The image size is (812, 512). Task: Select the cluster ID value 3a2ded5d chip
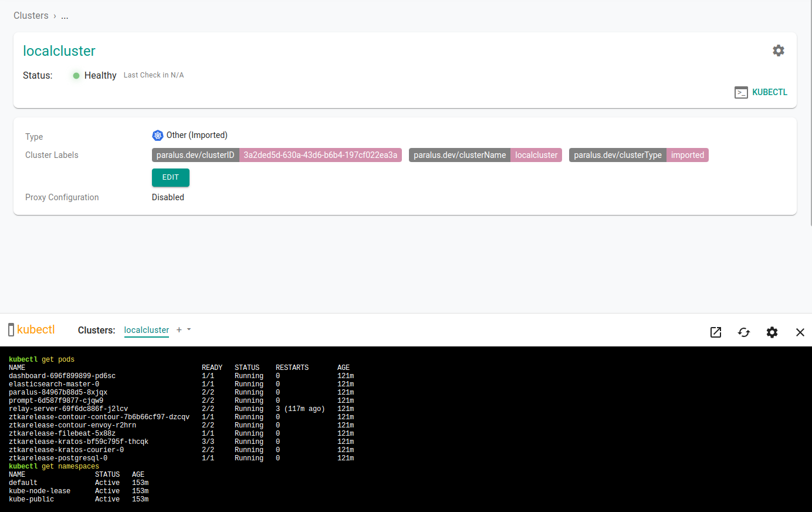(x=320, y=155)
